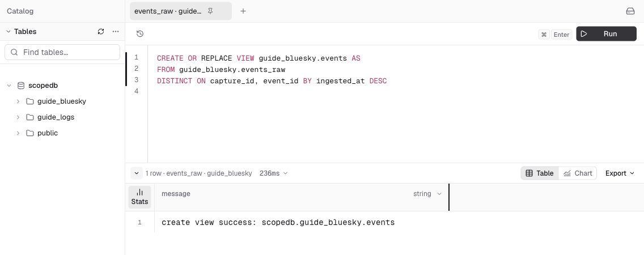Click the DISTINCT ON capture_id line
644x255 pixels.
click(272, 81)
